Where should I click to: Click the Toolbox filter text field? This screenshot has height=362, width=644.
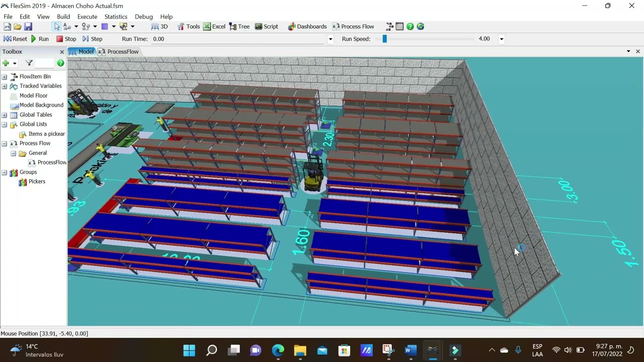click(x=44, y=63)
